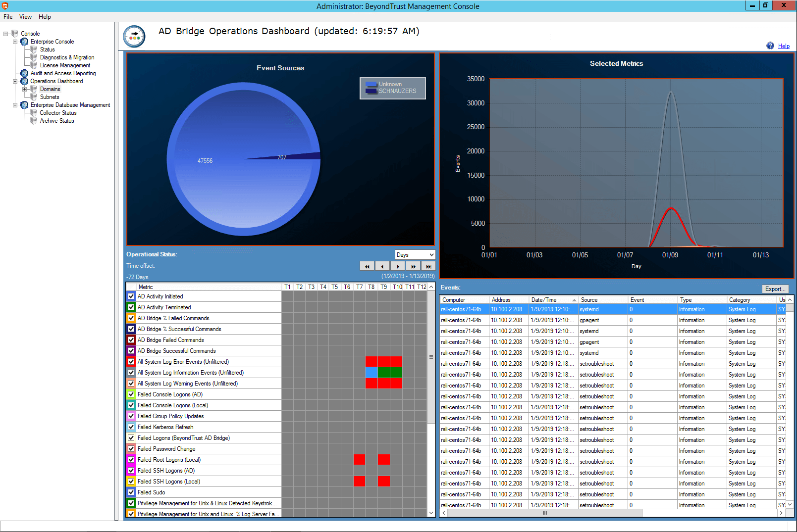Click the Status server icon in tree
The width and height of the screenshot is (797, 532).
[34, 49]
